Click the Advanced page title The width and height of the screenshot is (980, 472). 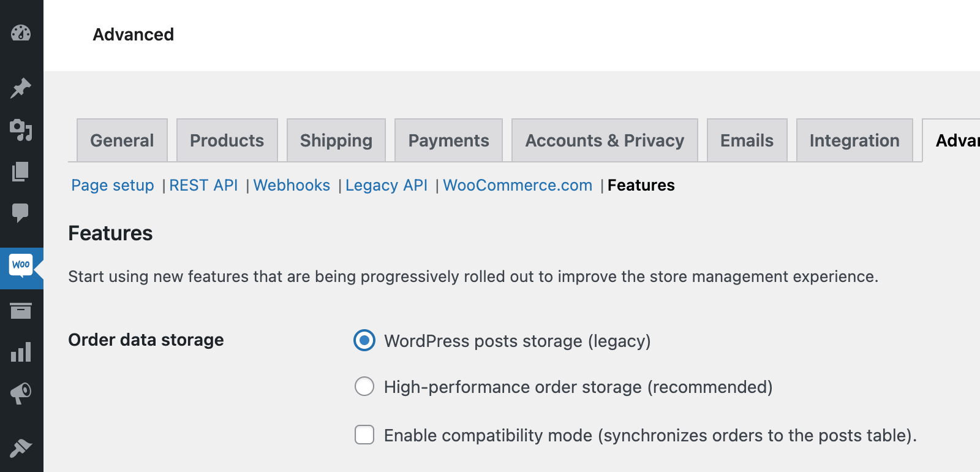click(134, 34)
